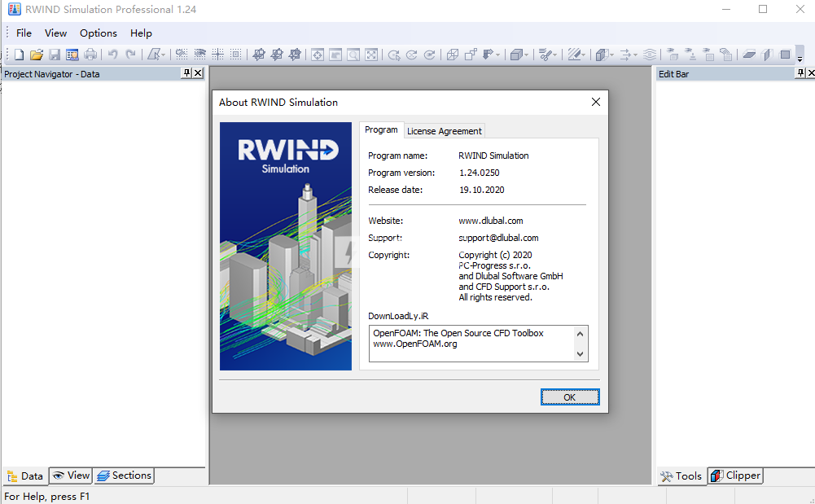Click the first of three axis view icons
This screenshot has width=815, height=504.
259,55
